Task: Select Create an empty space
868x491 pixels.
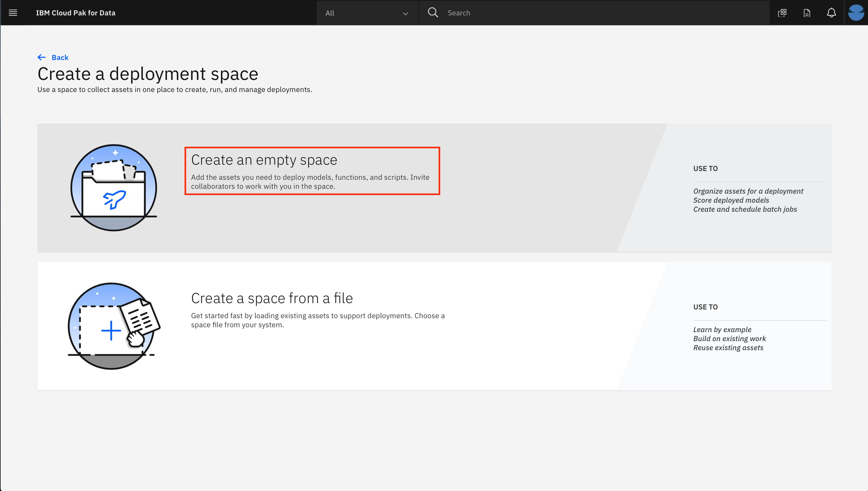Action: (x=264, y=160)
